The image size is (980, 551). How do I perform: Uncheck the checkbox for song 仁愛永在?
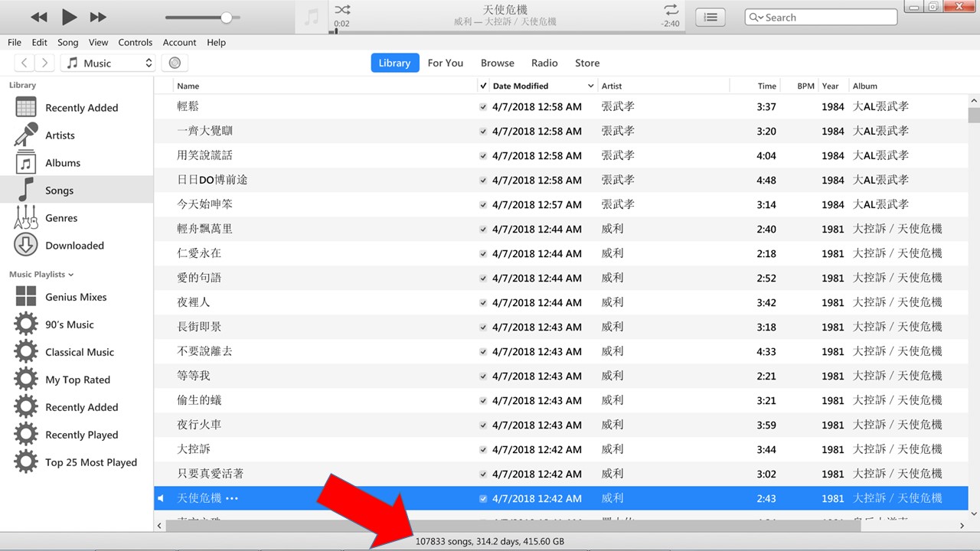pos(483,254)
